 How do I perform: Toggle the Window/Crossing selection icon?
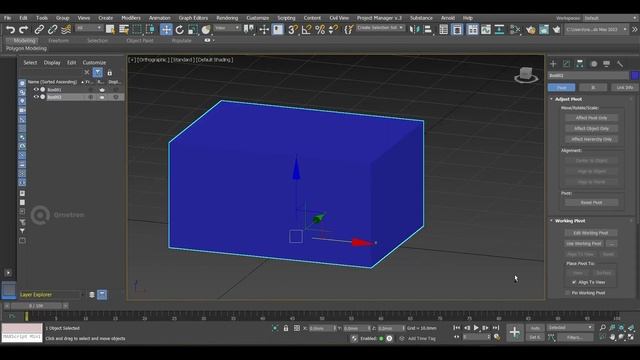[x=150, y=29]
